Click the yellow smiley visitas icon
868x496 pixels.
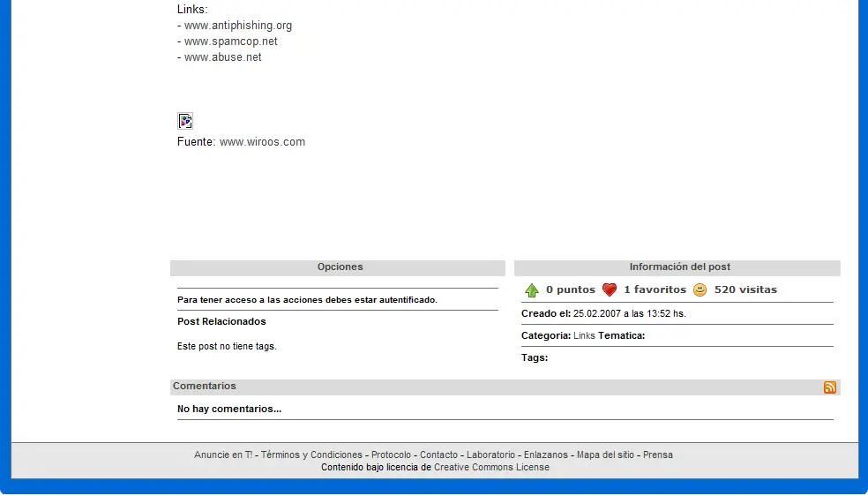click(x=700, y=289)
